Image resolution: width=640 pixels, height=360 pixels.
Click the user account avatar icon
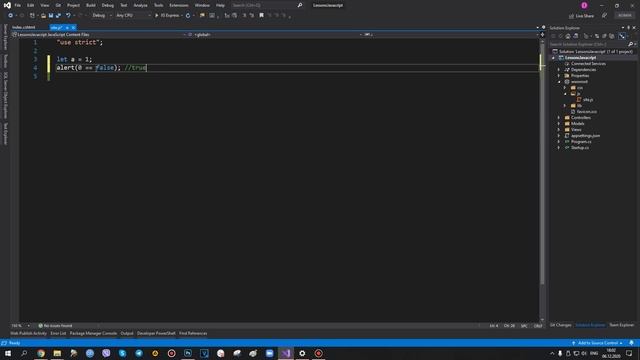pyautogui.click(x=584, y=5)
